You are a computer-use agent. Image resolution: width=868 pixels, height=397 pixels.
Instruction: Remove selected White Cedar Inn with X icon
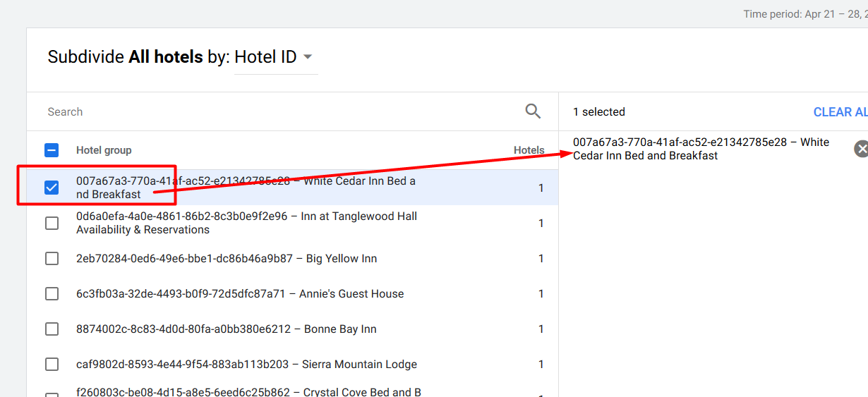(861, 149)
